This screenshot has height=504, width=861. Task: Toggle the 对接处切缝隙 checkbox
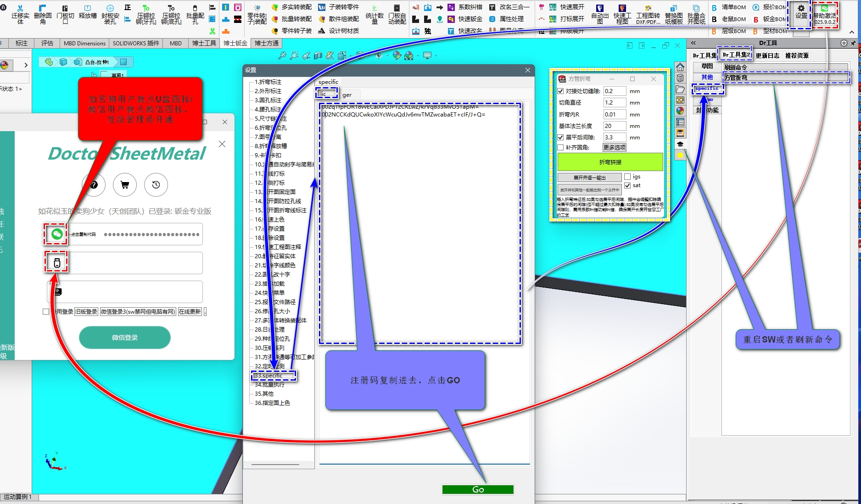click(560, 91)
